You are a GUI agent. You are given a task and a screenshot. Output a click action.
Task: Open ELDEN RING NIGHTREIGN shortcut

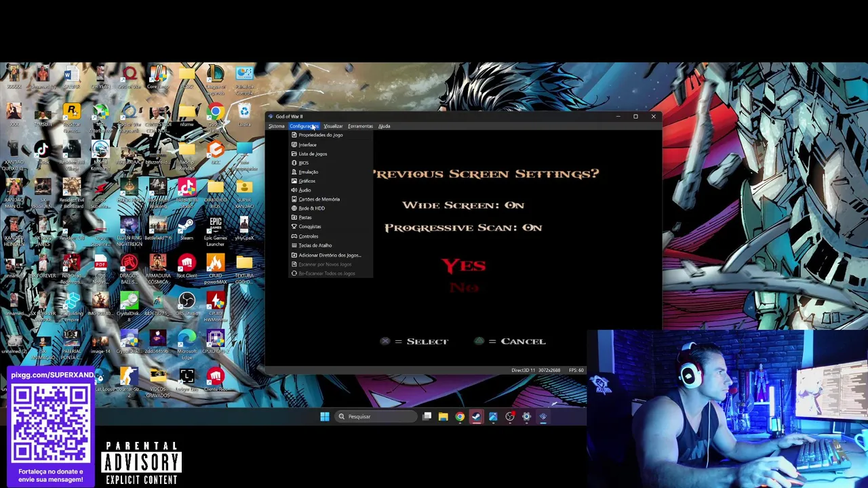129,230
